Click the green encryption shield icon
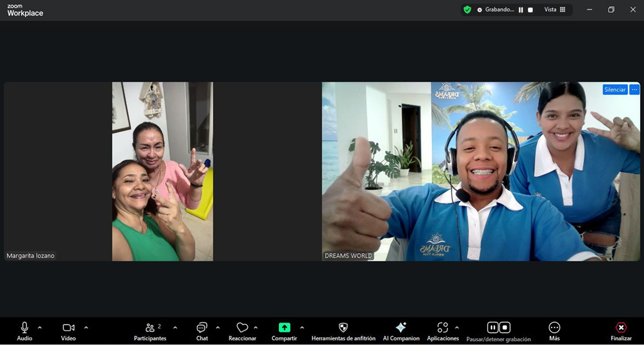Viewport: 644px width, 345px height. click(467, 9)
